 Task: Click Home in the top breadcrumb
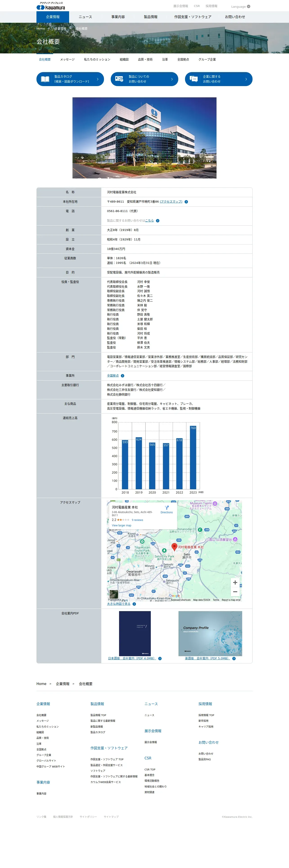click(41, 29)
